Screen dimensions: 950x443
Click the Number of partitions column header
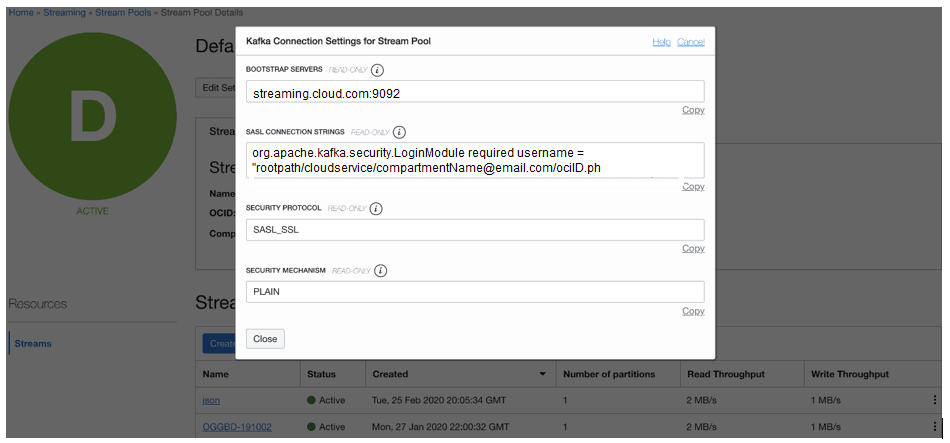[609, 375]
